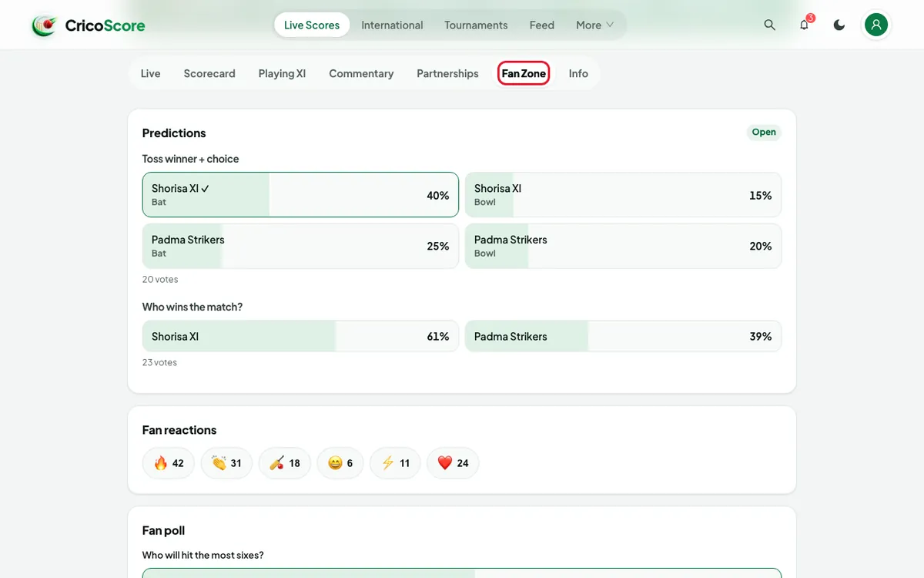Select Padma Strikers Bowl toss prediction
The image size is (924, 578).
tap(623, 246)
